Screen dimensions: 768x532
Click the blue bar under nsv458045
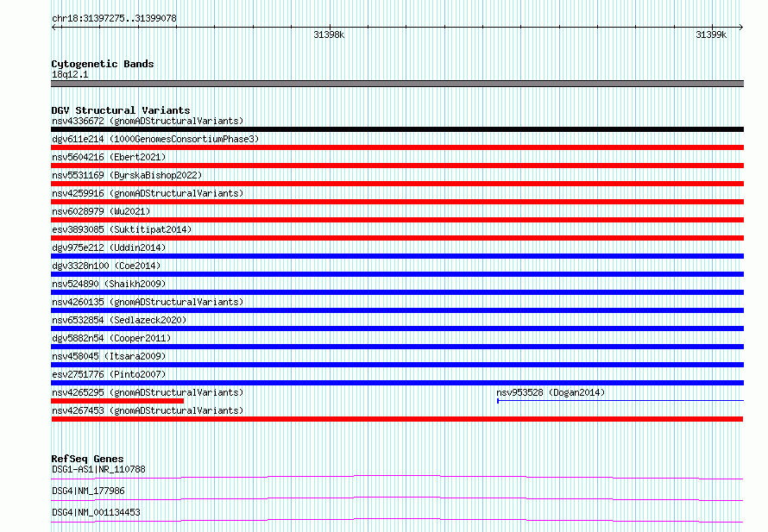397,365
